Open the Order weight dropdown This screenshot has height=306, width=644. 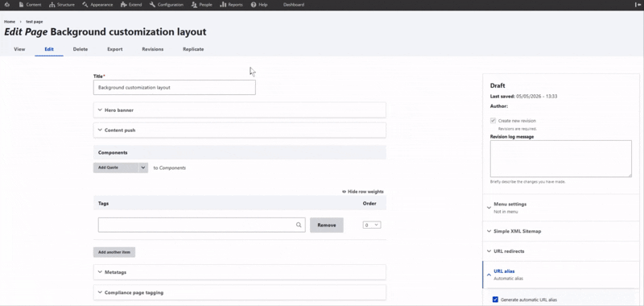372,225
